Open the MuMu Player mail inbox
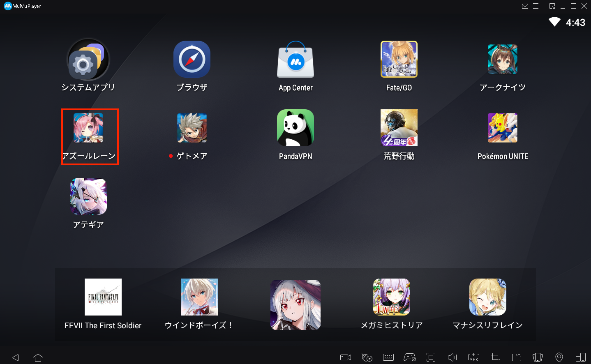 tap(525, 6)
